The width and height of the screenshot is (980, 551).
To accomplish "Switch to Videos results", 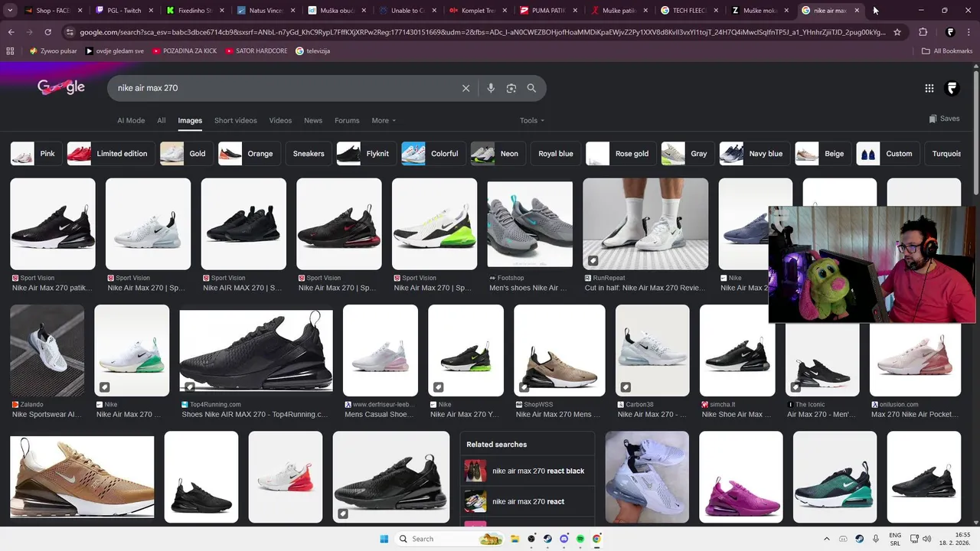I will coord(280,120).
